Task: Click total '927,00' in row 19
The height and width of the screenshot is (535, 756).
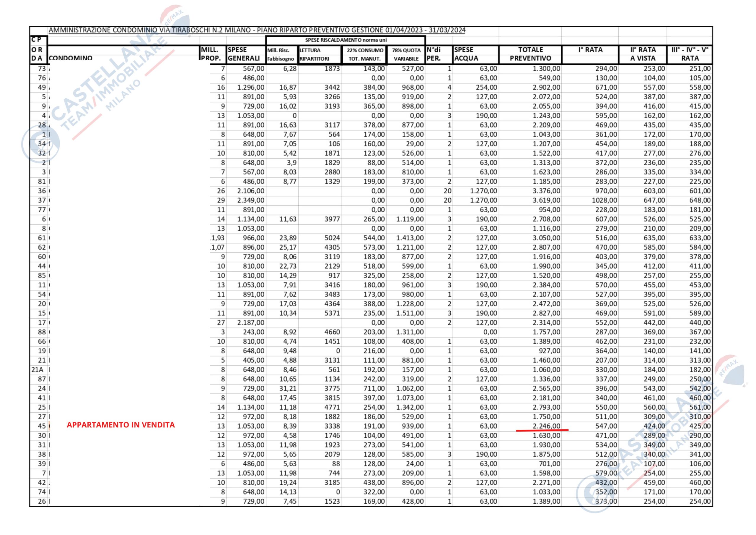Action: pos(550,351)
